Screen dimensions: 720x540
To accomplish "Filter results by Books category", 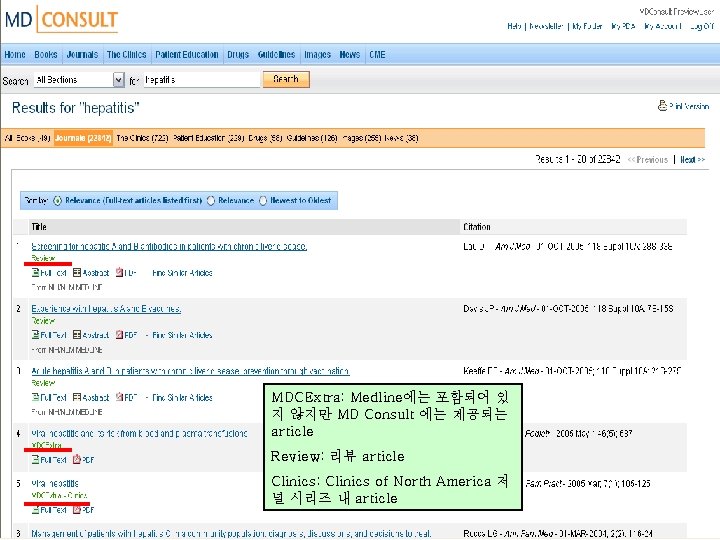I will point(33,138).
